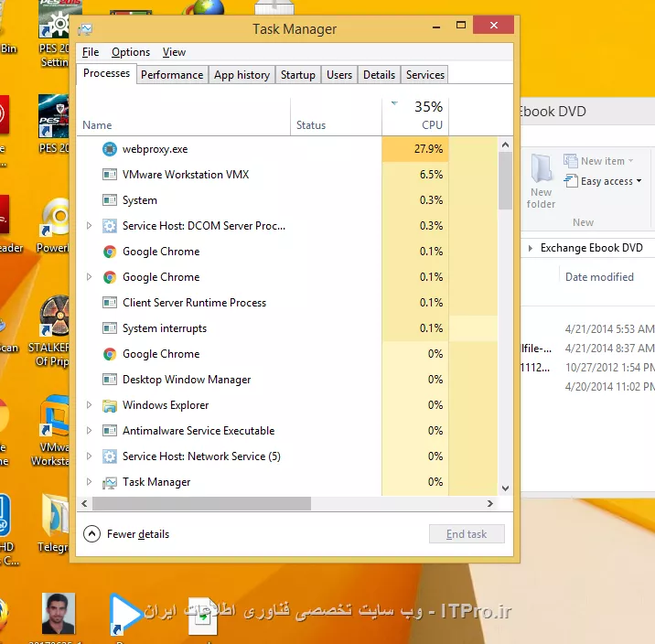The height and width of the screenshot is (644, 655).
Task: Collapse view with Fewer details arrow
Action: click(91, 533)
